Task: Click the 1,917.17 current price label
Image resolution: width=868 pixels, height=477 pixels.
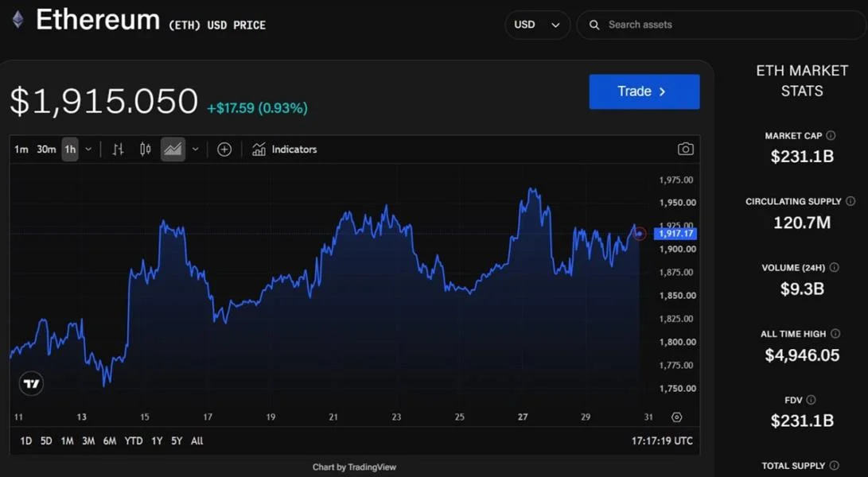Action: pos(675,234)
